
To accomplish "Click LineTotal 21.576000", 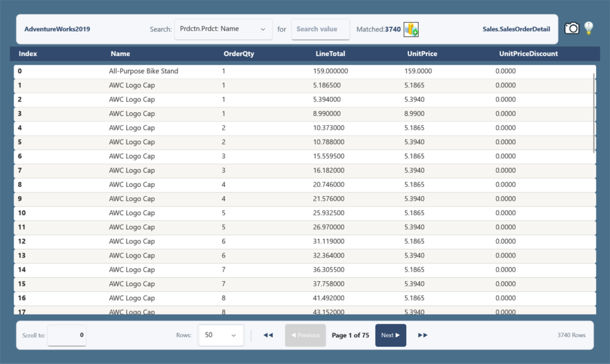I will point(329,199).
